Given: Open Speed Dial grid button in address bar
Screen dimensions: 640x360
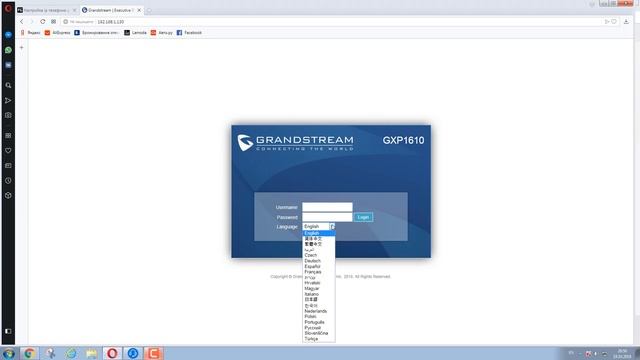Looking at the screenshot, I should point(53,22).
